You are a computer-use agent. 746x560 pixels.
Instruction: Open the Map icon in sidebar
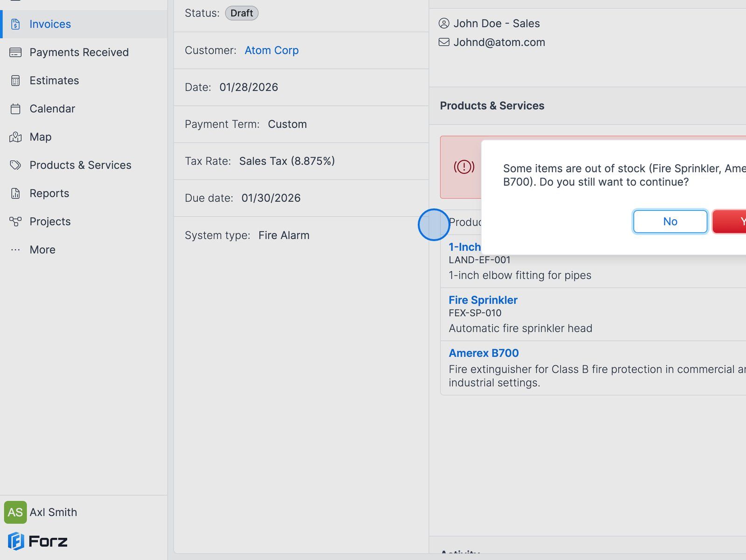click(15, 137)
